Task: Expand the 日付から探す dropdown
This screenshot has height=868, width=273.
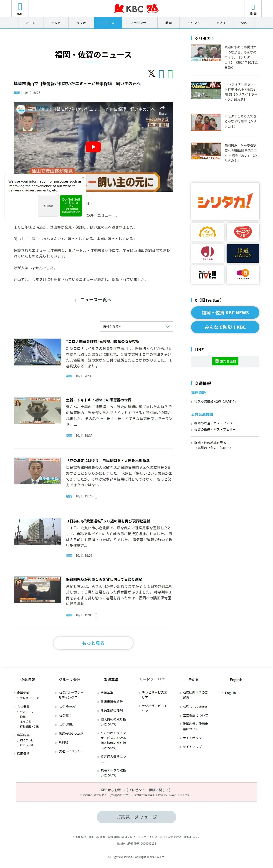Action: point(136,326)
